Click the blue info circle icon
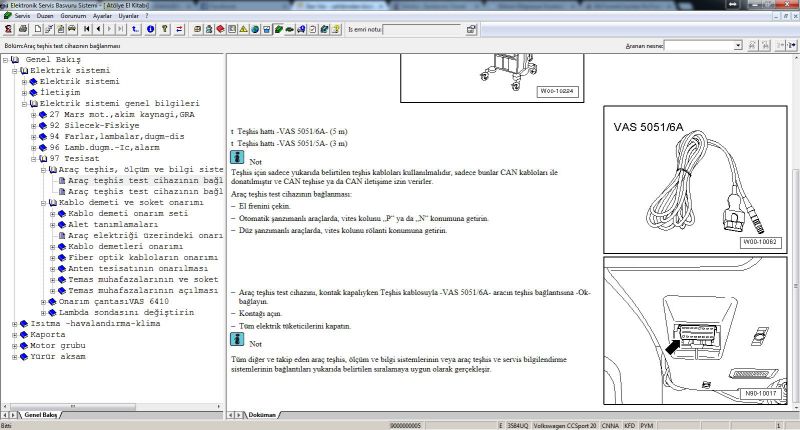This screenshot has width=800, height=430. click(x=151, y=29)
